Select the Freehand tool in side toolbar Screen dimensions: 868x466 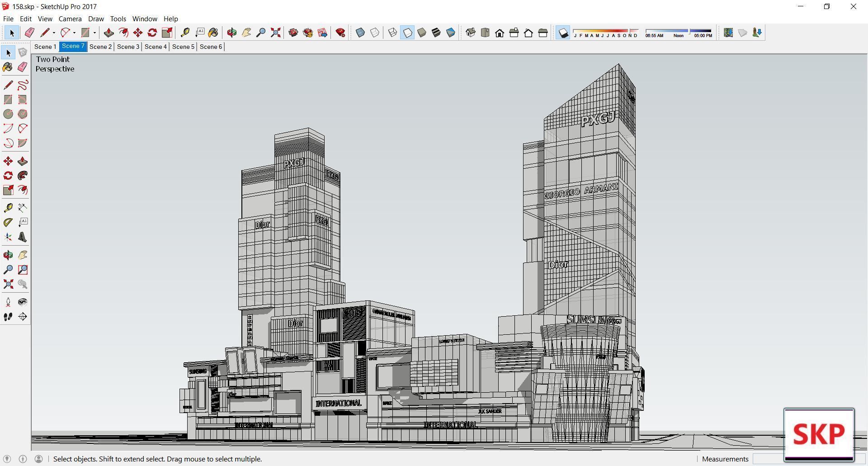coord(23,85)
